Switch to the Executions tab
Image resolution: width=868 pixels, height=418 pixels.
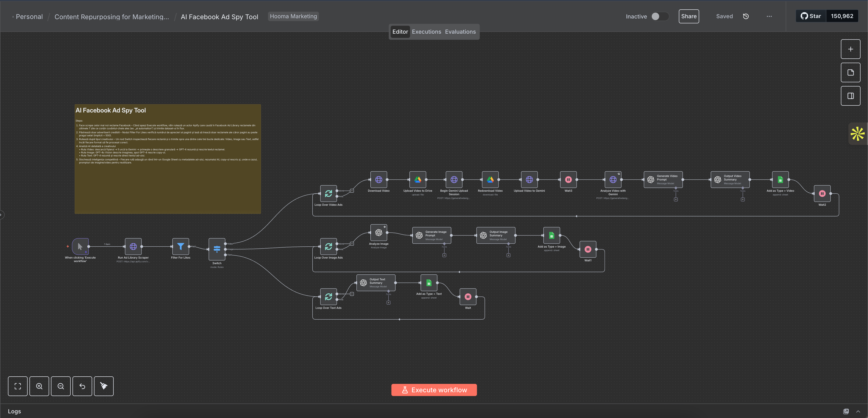(x=426, y=32)
